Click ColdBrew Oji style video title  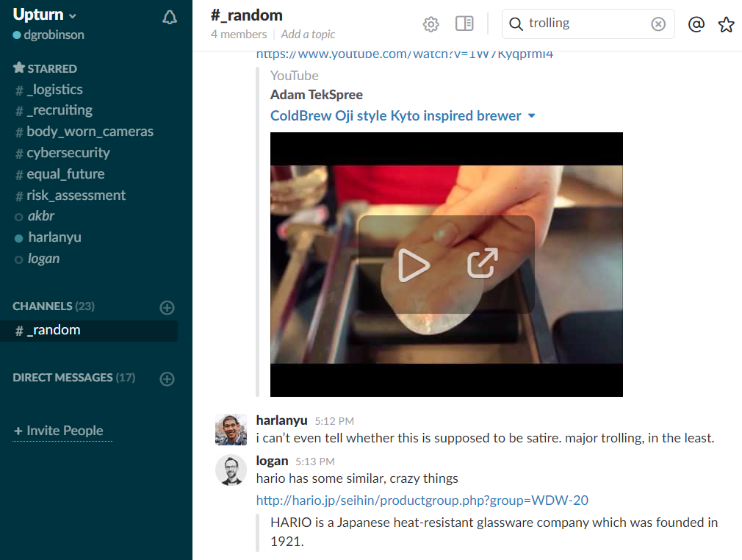(x=395, y=116)
